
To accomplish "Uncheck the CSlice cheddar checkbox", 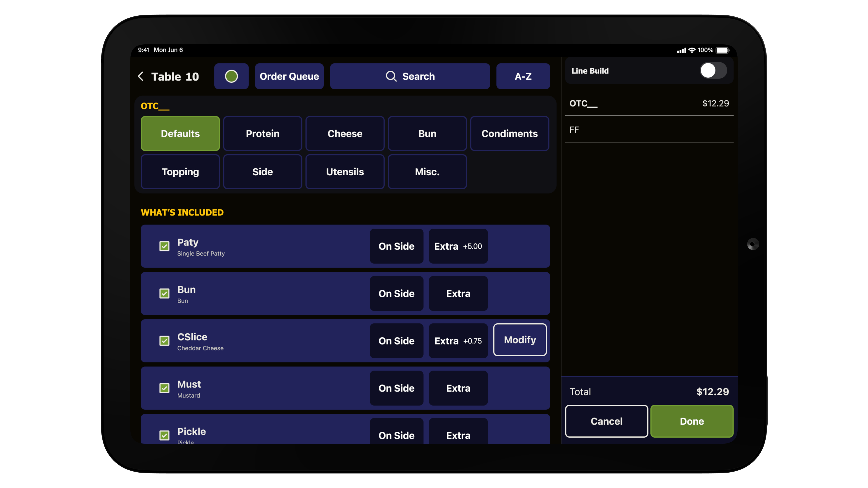I will click(164, 341).
